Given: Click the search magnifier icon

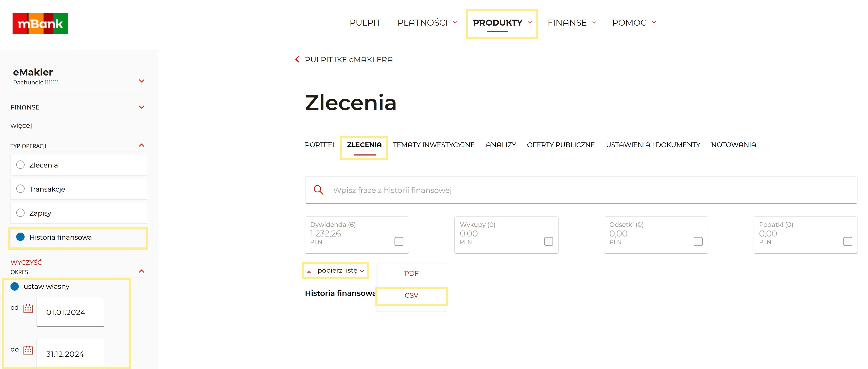Looking at the screenshot, I should pos(318,190).
